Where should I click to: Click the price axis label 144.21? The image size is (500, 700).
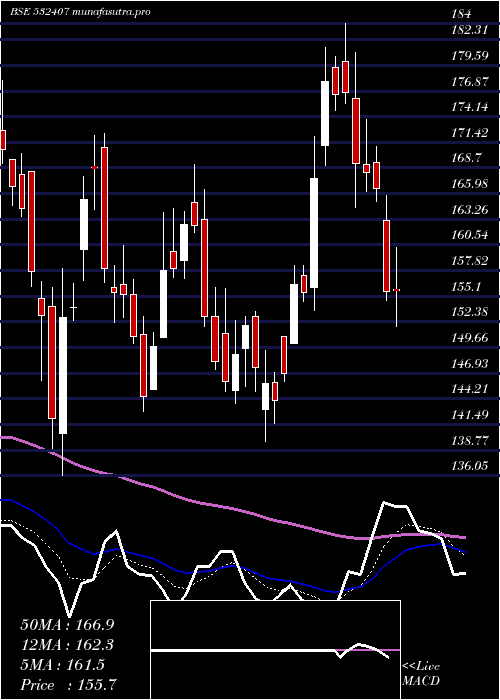coord(469,389)
